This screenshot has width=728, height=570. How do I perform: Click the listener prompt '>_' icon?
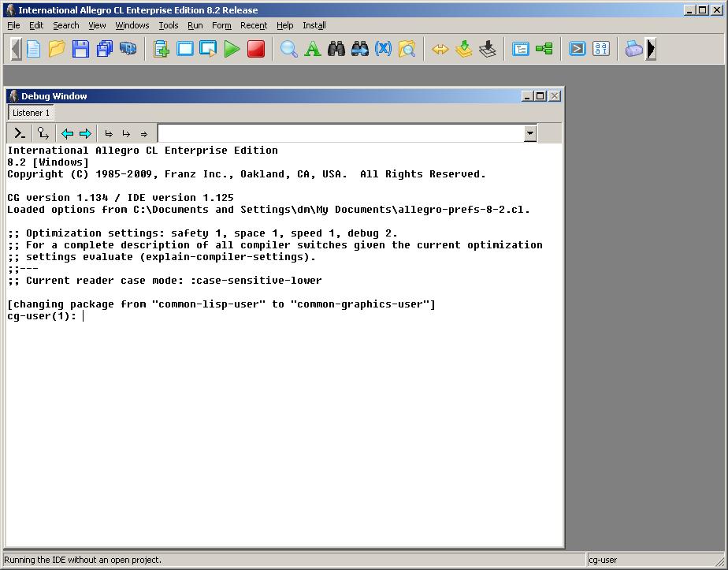[x=20, y=134]
